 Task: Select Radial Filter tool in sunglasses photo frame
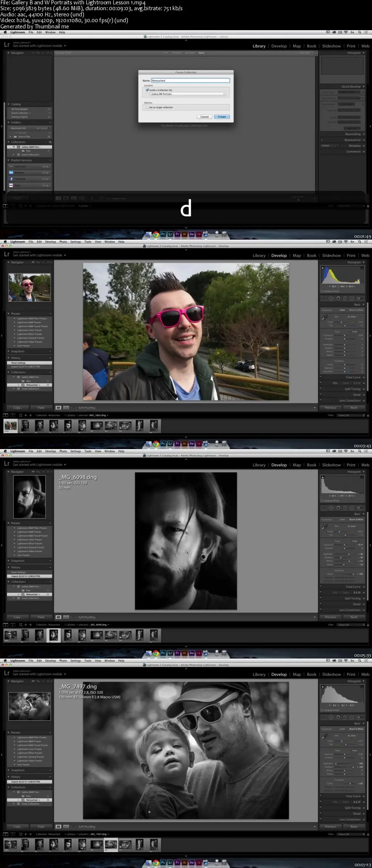point(352,299)
